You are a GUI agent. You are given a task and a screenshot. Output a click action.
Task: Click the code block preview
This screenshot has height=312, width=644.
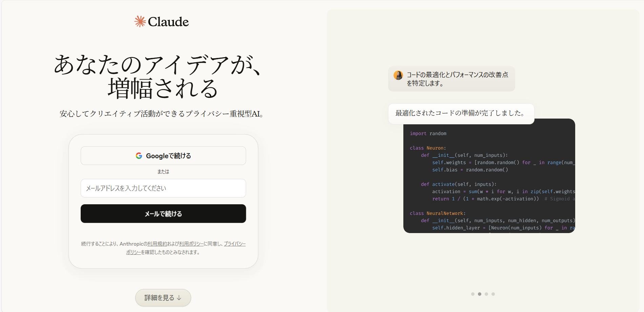tap(489, 176)
